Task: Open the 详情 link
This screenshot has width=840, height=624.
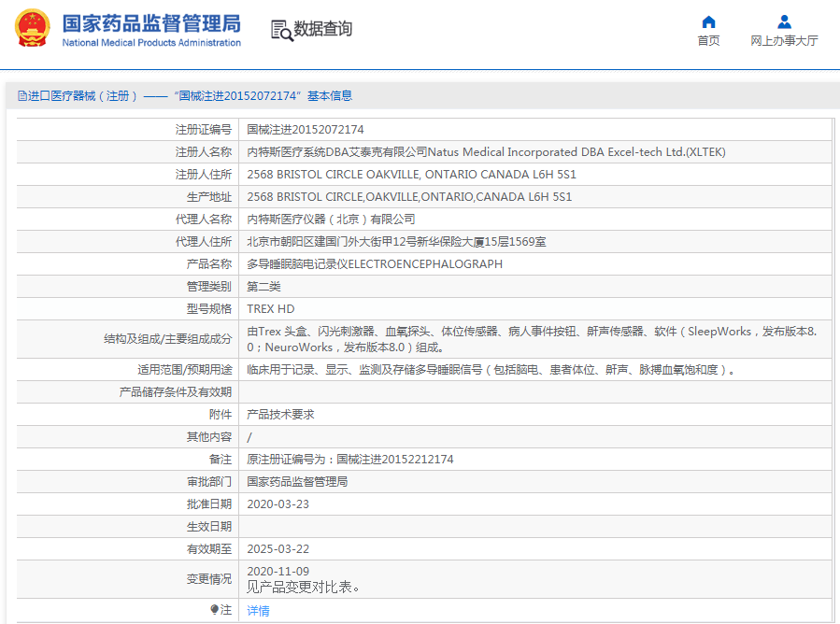Action: tap(258, 610)
